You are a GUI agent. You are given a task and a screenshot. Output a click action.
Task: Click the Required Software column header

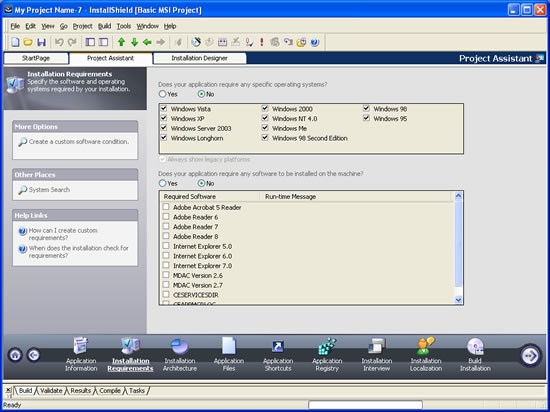click(210, 197)
